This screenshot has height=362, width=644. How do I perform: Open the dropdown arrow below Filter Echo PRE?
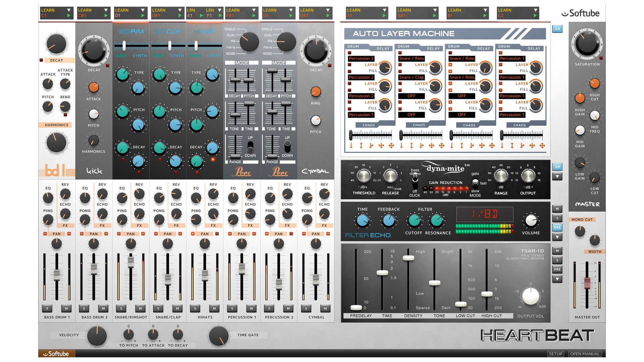[557, 237]
